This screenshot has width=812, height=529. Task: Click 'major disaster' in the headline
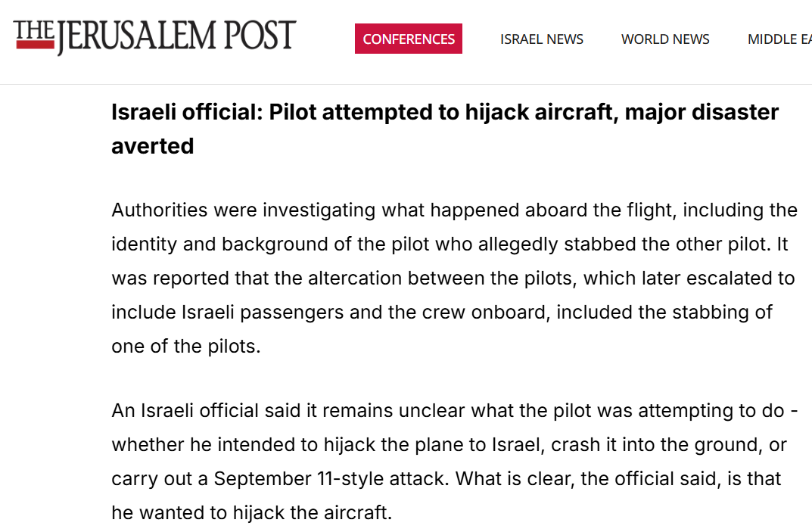(x=702, y=113)
